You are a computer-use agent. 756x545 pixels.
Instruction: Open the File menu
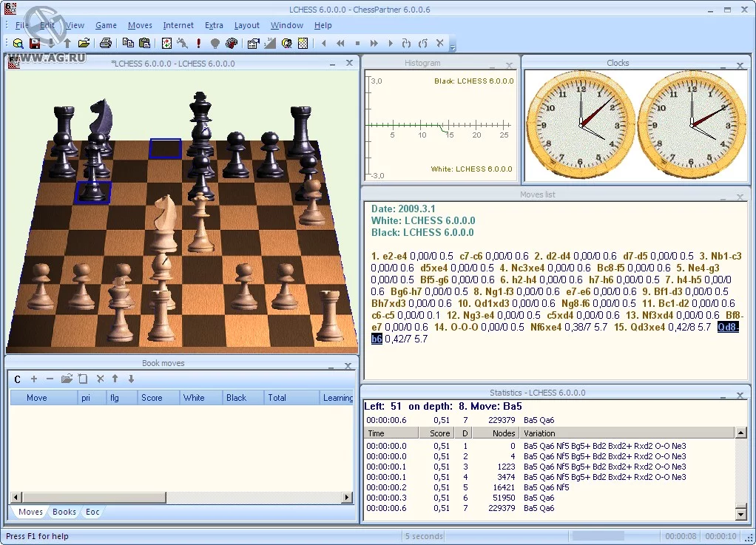21,26
